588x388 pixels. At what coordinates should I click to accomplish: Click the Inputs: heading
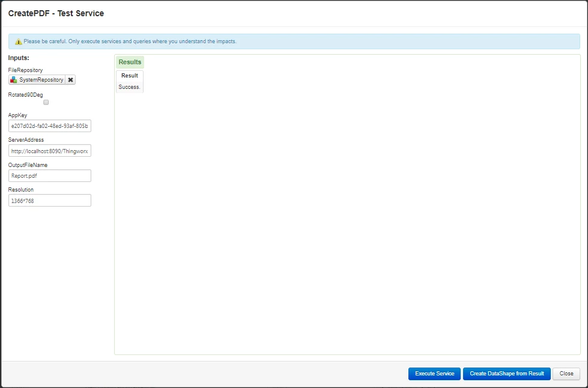click(19, 58)
